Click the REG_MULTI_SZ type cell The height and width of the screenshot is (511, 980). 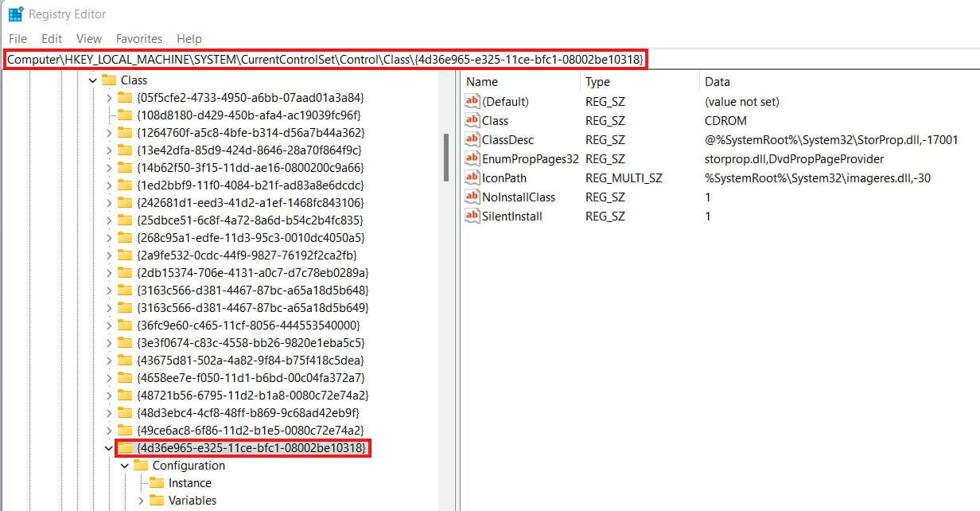(624, 178)
